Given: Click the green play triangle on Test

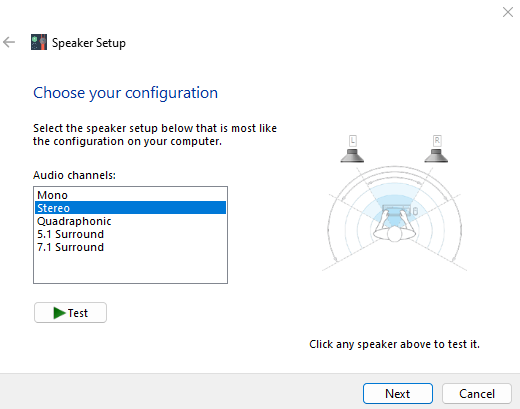Looking at the screenshot, I should point(59,313).
